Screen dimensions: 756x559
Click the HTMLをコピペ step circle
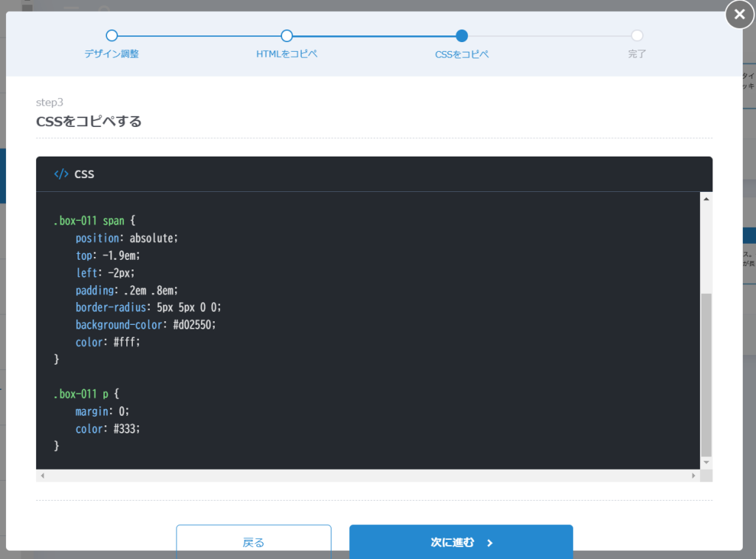(287, 35)
